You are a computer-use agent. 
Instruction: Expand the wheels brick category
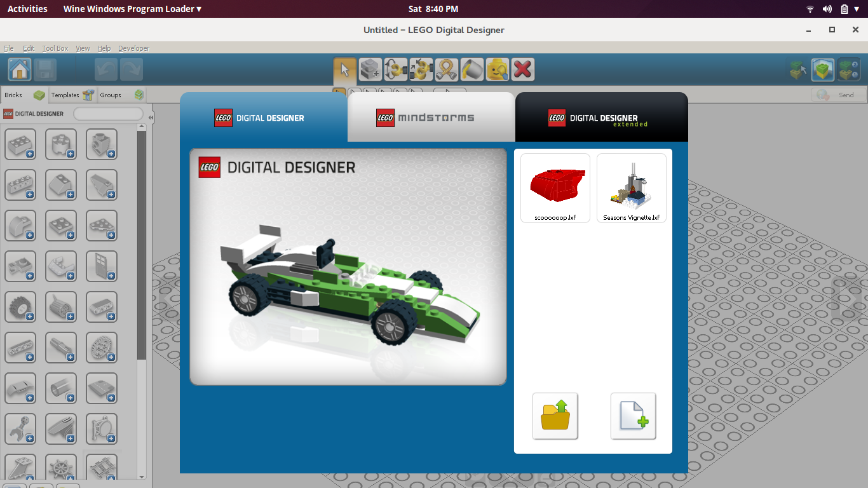[20, 307]
